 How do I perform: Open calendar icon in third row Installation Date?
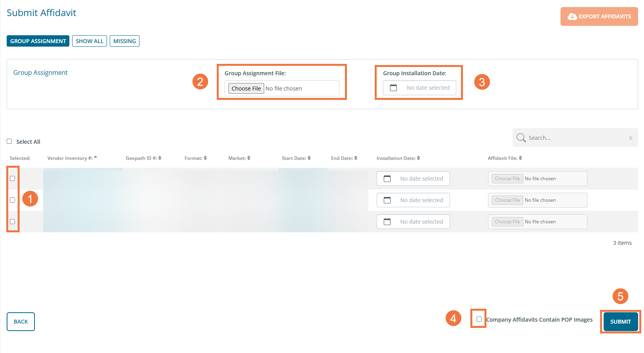tap(387, 222)
